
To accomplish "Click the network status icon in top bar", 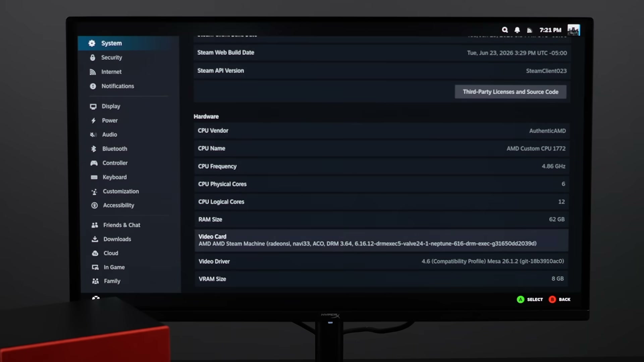I will [530, 31].
